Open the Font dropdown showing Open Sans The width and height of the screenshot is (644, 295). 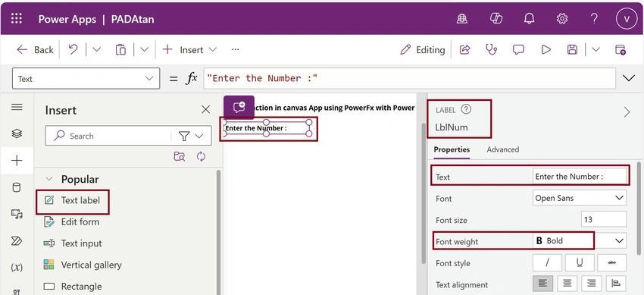click(x=580, y=198)
